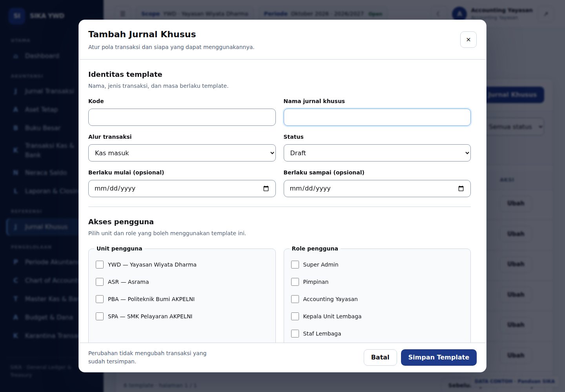This screenshot has width=565, height=392.
Task: Toggle the Super Admin role checkbox
Action: pos(295,265)
